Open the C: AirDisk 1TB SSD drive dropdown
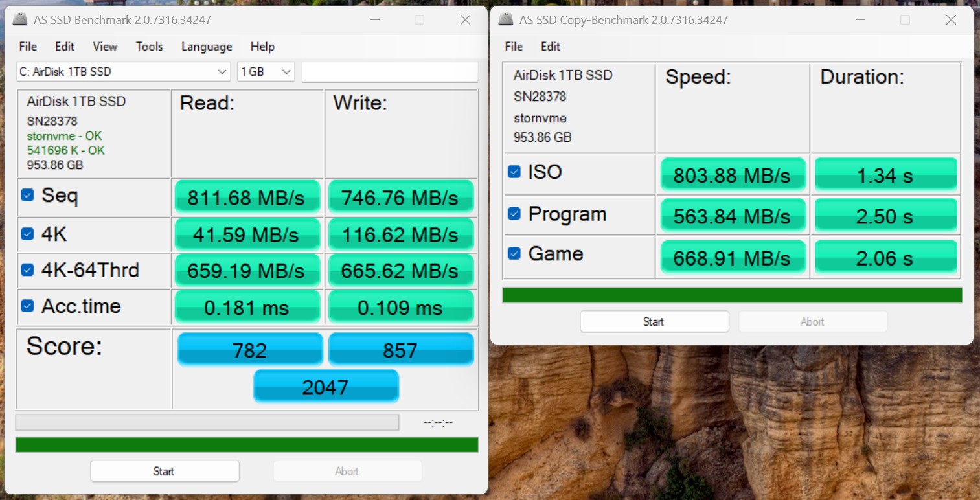Screen dimensions: 980x500 tap(123, 72)
